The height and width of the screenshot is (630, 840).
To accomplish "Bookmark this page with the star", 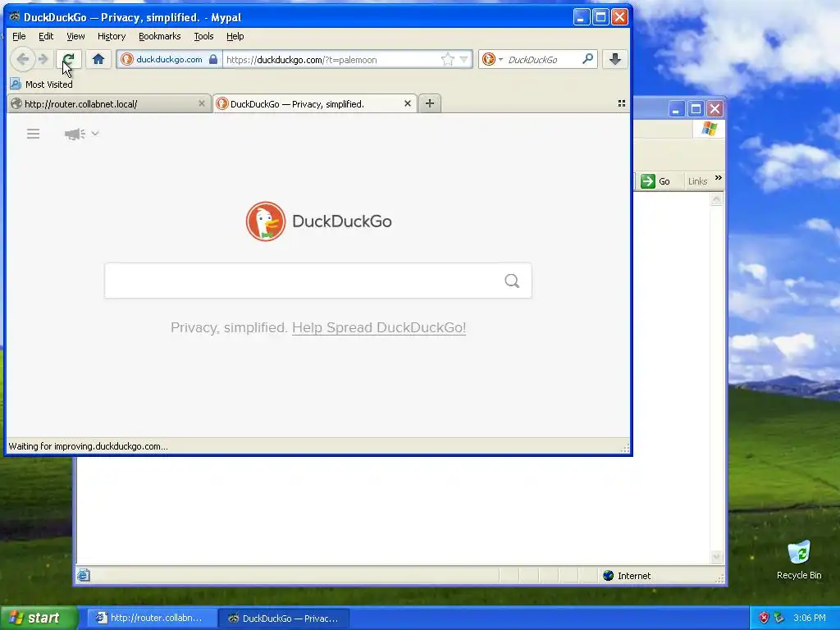I will point(447,59).
